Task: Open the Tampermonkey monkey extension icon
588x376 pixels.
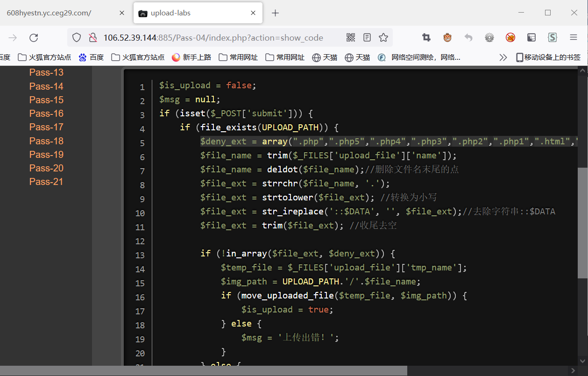Action: 447,38
